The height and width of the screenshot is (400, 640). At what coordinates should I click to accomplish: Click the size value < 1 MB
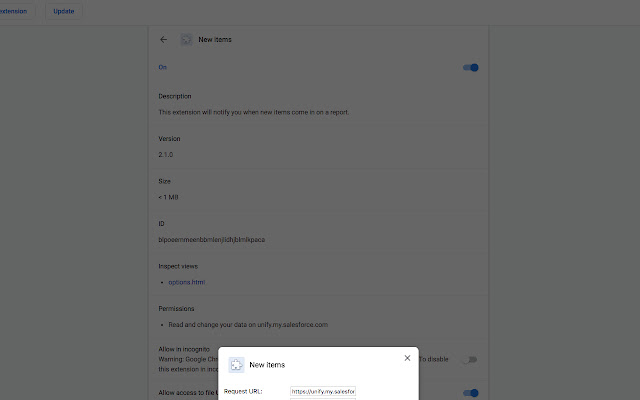point(168,197)
